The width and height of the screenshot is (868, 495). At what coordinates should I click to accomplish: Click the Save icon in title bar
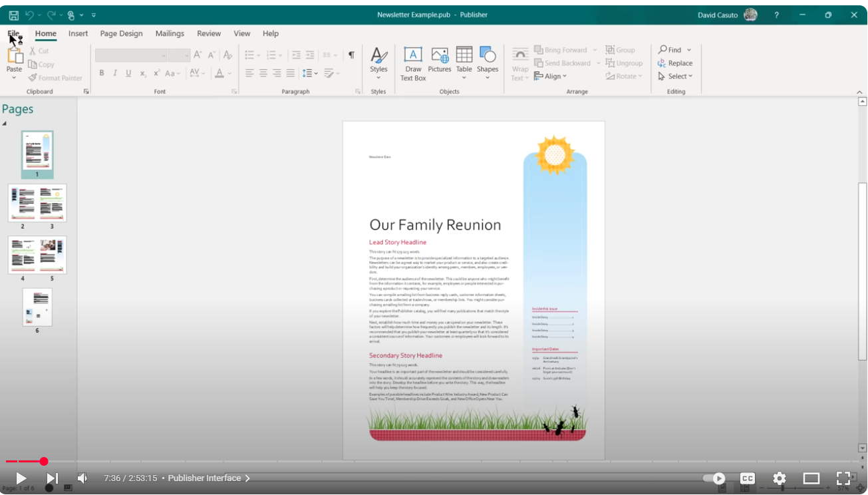point(13,15)
